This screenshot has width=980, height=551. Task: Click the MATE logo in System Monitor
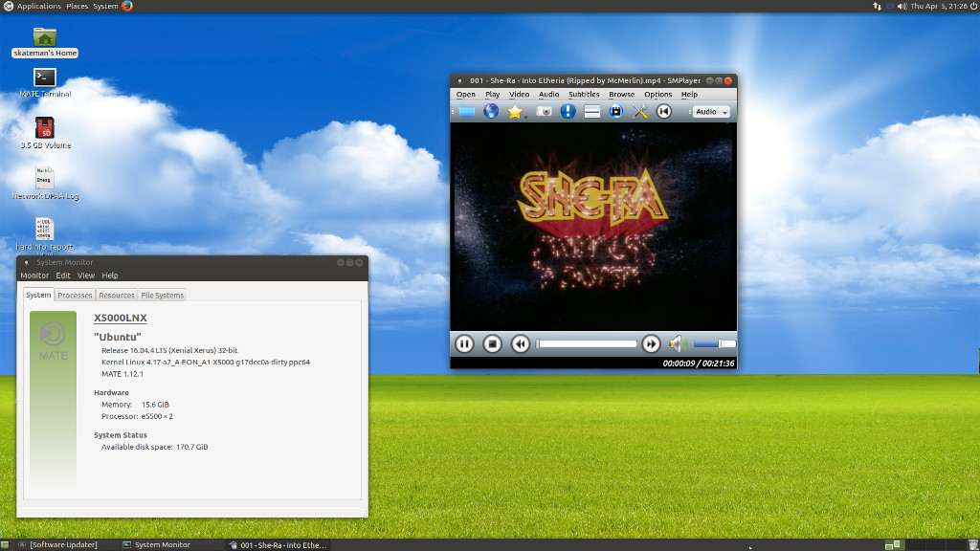coord(54,342)
